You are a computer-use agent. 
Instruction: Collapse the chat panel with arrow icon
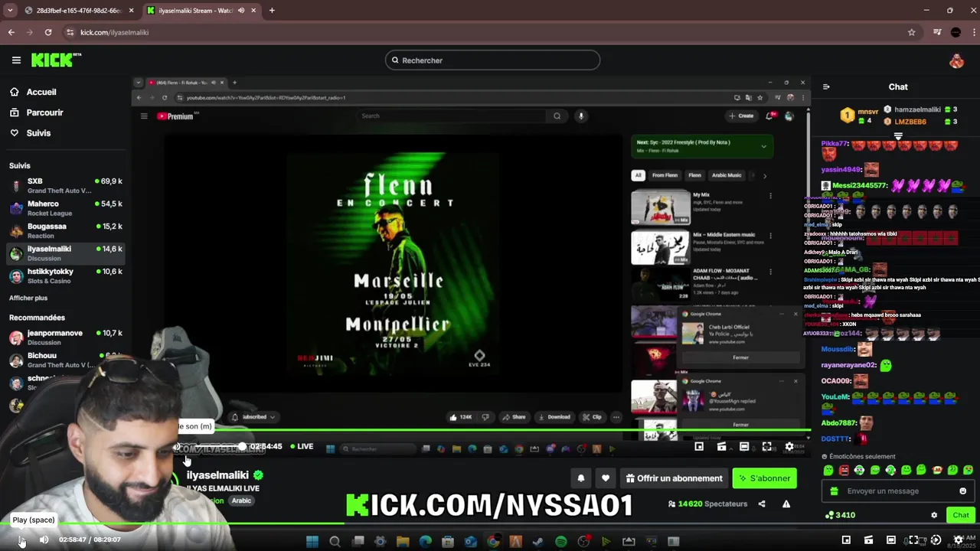[826, 86]
